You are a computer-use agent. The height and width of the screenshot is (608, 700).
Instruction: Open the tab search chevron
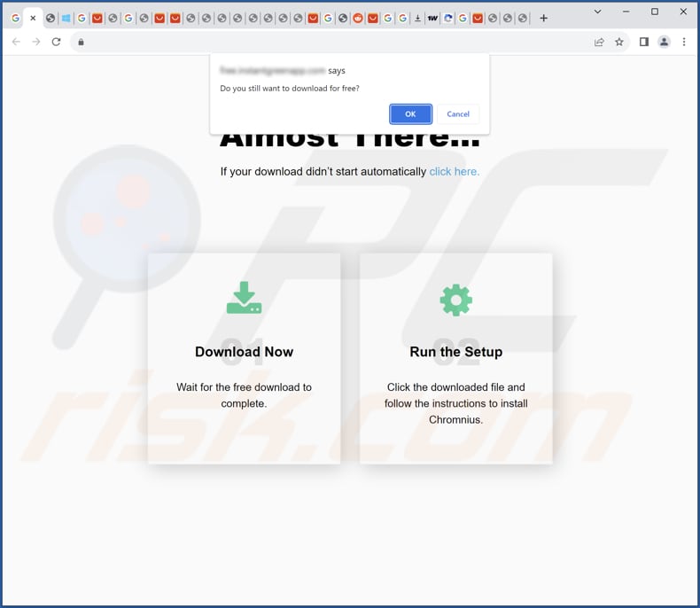pos(597,12)
